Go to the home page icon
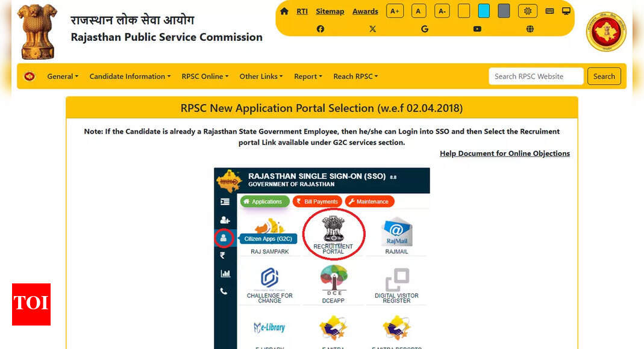644x349 pixels. [284, 11]
